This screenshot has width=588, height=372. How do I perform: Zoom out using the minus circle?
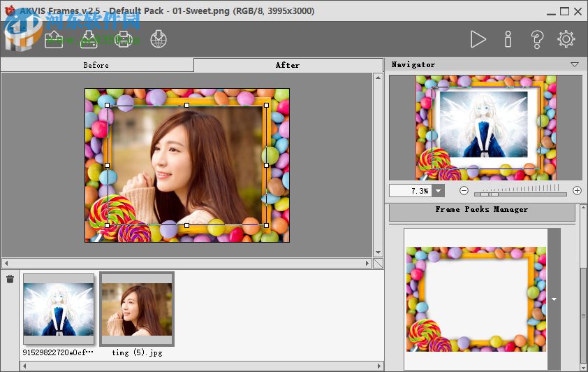[464, 190]
